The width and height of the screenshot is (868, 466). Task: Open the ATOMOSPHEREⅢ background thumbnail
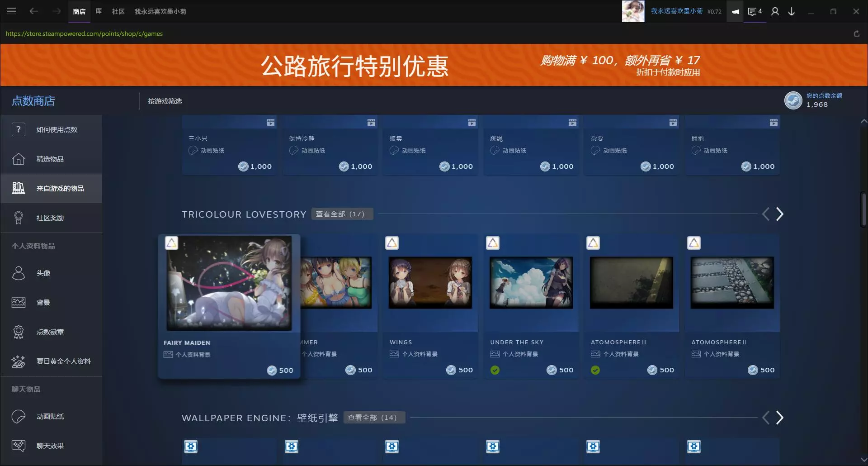click(x=632, y=283)
